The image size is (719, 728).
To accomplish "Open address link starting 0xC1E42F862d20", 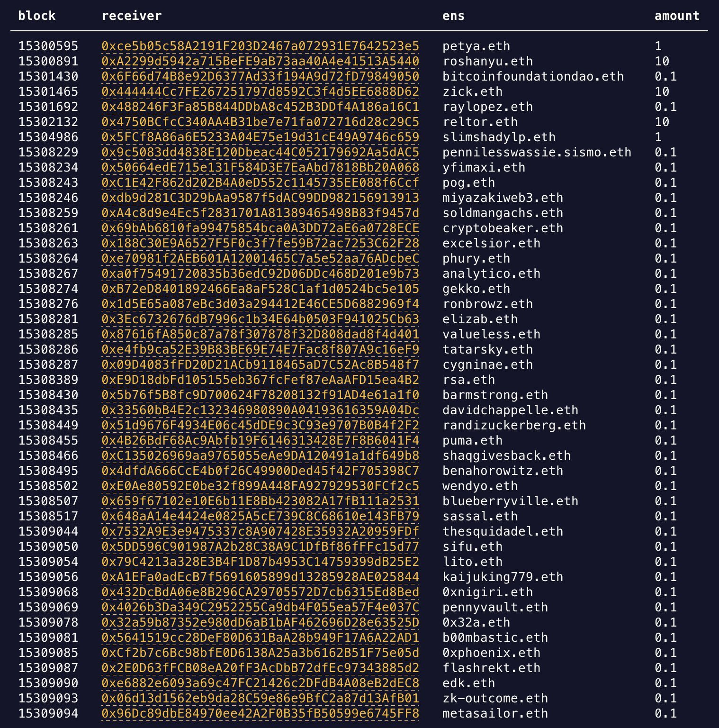I will pyautogui.click(x=261, y=182).
